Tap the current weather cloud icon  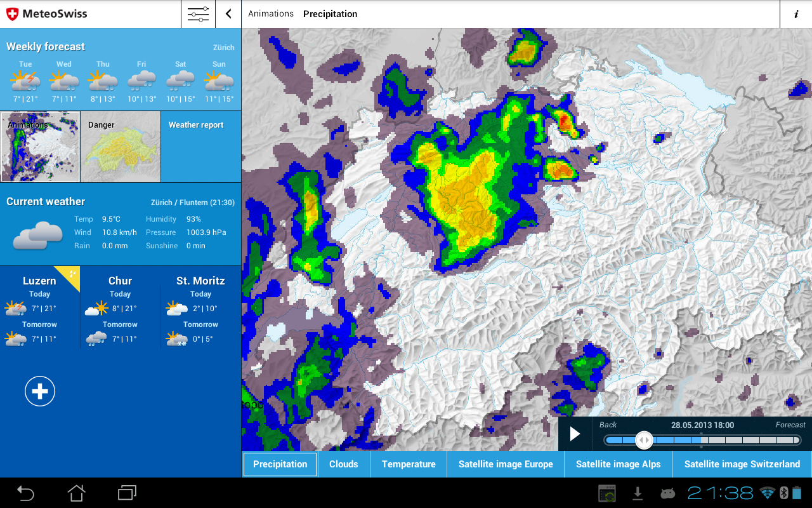37,235
